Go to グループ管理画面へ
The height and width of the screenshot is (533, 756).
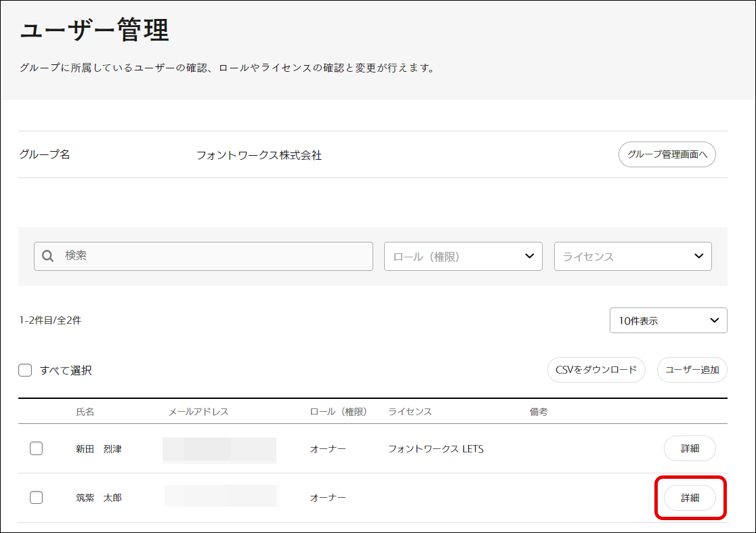point(667,154)
